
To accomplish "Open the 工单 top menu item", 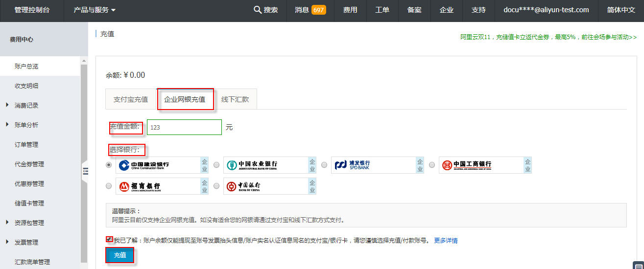I will 382,10.
